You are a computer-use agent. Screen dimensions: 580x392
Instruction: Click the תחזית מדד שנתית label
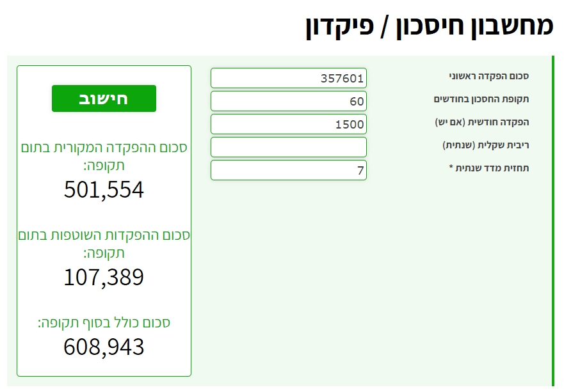[x=488, y=168]
